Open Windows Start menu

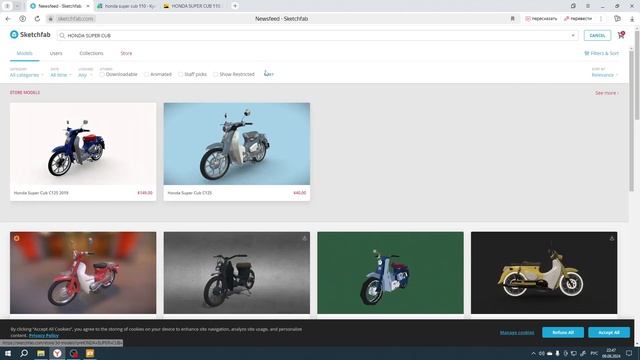pyautogui.click(x=8, y=353)
